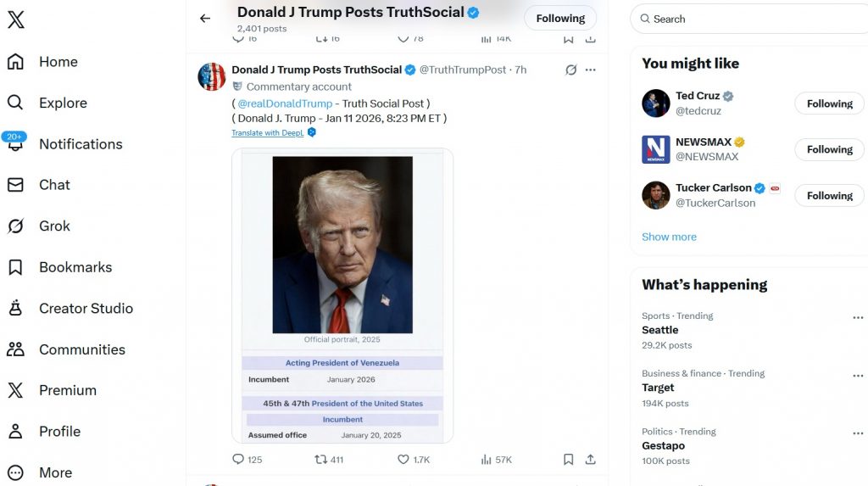Open Grok action icon on the post
This screenshot has height=486, width=868.
[571, 70]
